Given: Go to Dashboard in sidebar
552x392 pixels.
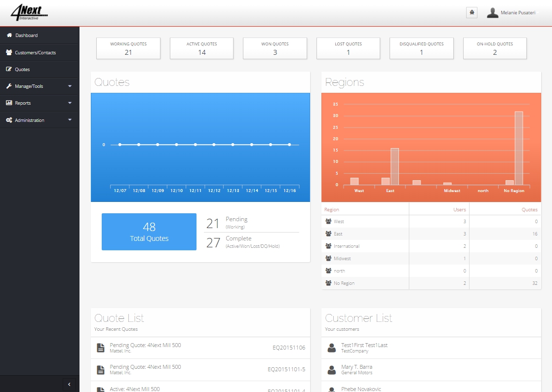Looking at the screenshot, I should (39, 35).
